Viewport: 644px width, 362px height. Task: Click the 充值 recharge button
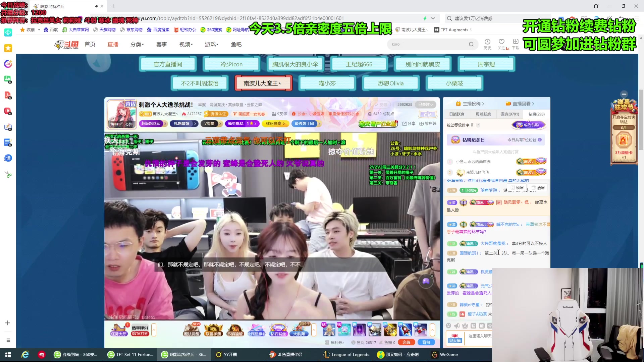pos(406,342)
